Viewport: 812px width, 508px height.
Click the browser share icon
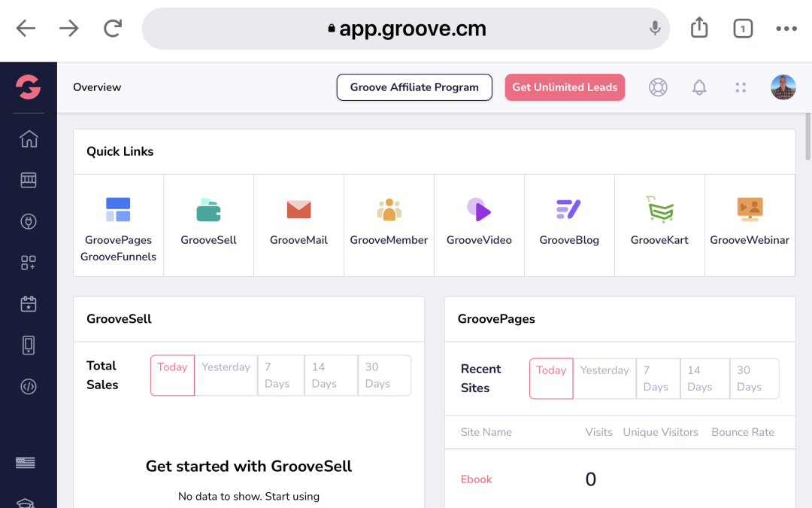coord(699,28)
